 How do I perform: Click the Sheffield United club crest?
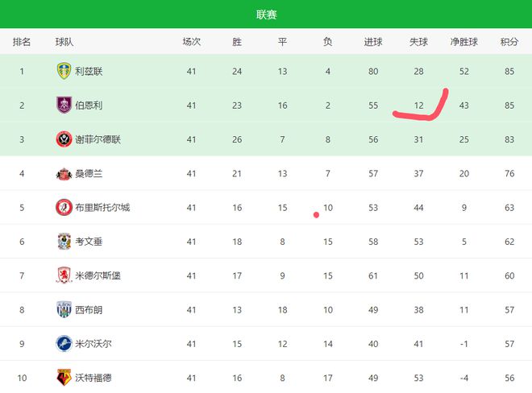[x=64, y=139]
